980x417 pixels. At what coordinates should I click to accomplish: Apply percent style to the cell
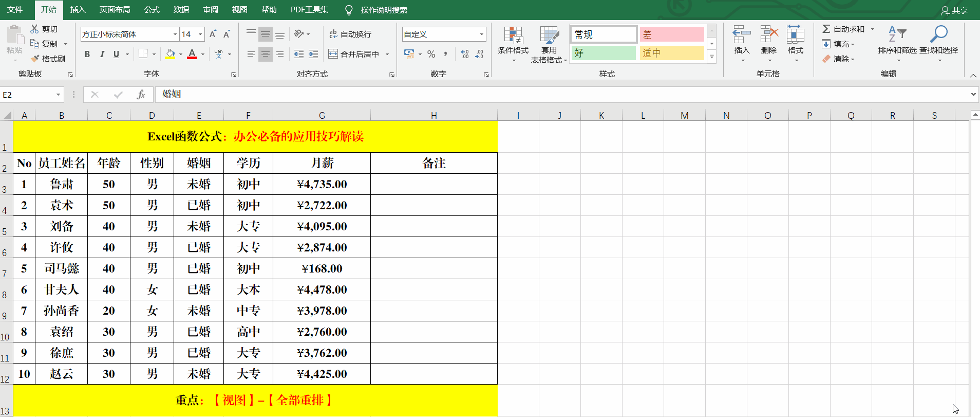pyautogui.click(x=431, y=54)
